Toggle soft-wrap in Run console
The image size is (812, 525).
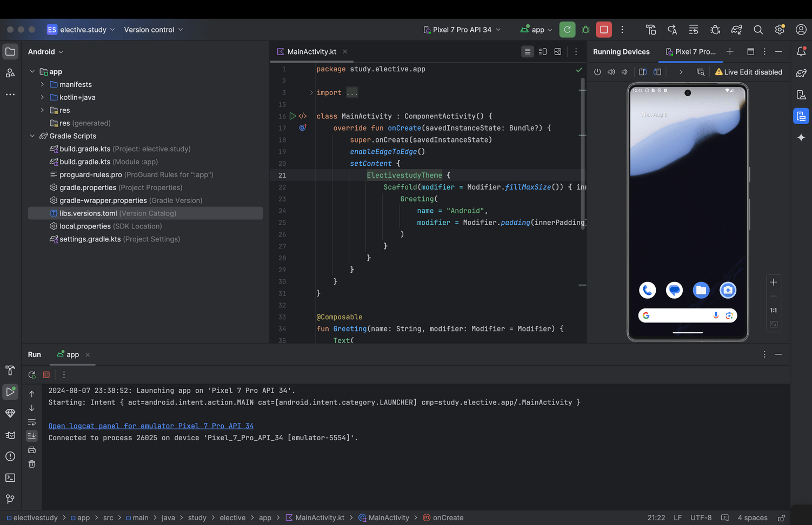pos(32,422)
